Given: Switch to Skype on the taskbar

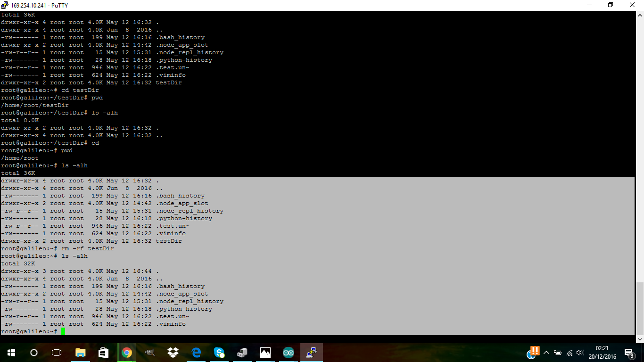Looking at the screenshot, I should (x=219, y=353).
